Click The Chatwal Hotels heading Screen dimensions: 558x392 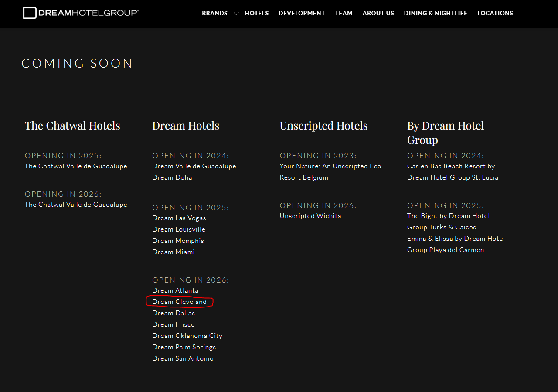pos(72,126)
